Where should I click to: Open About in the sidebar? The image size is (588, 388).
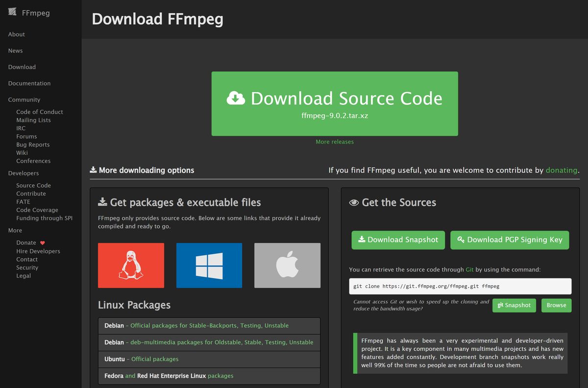pyautogui.click(x=17, y=34)
